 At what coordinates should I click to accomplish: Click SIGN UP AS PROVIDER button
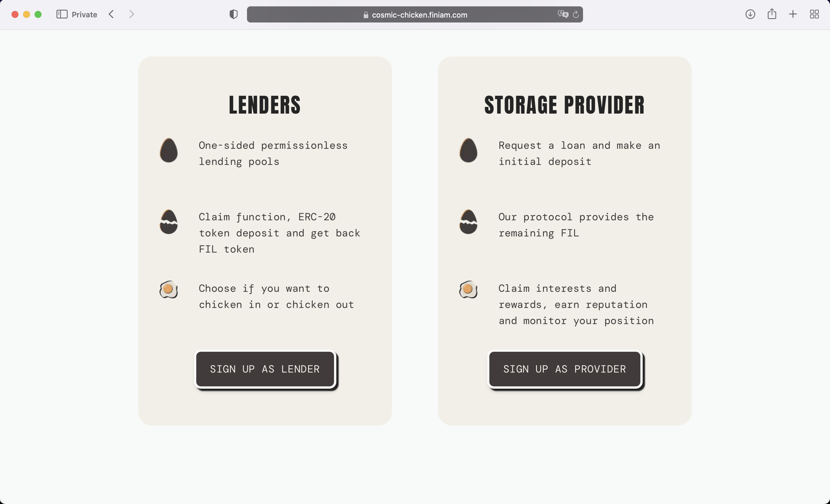(x=564, y=369)
